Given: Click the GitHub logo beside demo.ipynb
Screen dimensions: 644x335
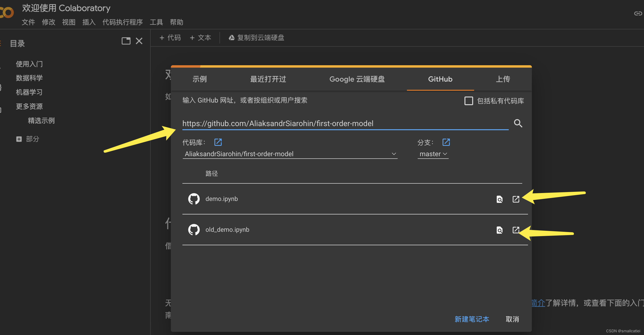Looking at the screenshot, I should (194, 199).
